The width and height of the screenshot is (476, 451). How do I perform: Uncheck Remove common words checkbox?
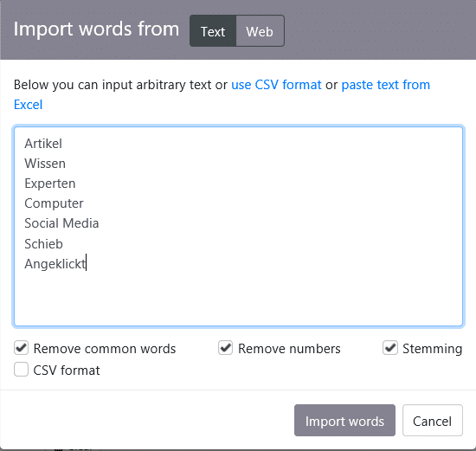[x=22, y=348]
